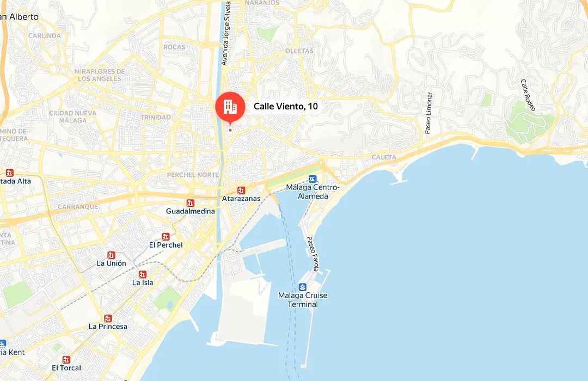Select the Trinidad neighborhood label
The width and height of the screenshot is (588, 381).
[x=156, y=118]
